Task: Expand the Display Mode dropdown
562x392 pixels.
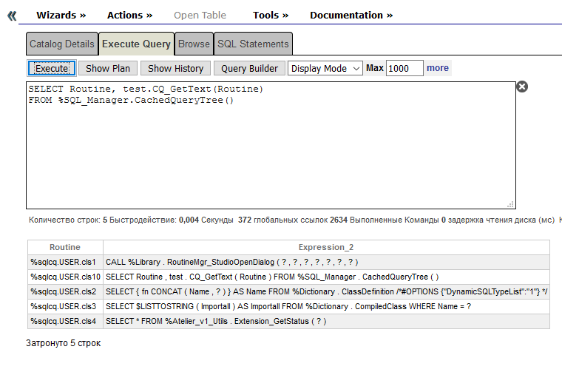Action: (325, 68)
